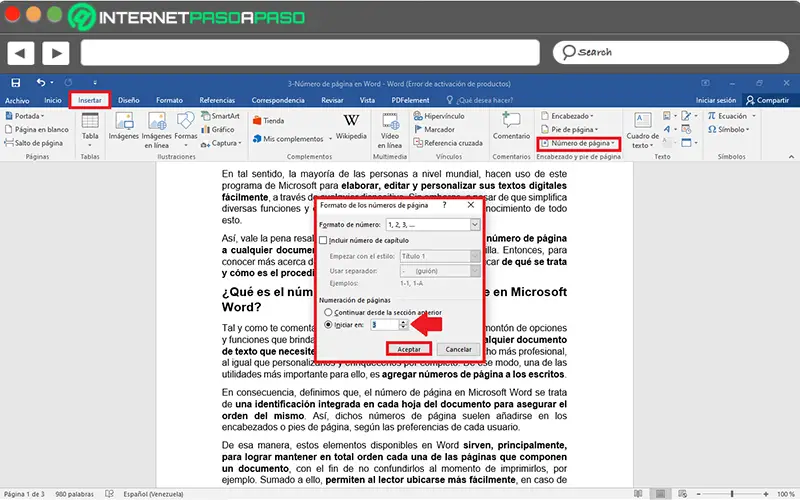Open the Correspondencia tab
Viewport: 800px width, 500px height.
pyautogui.click(x=278, y=101)
